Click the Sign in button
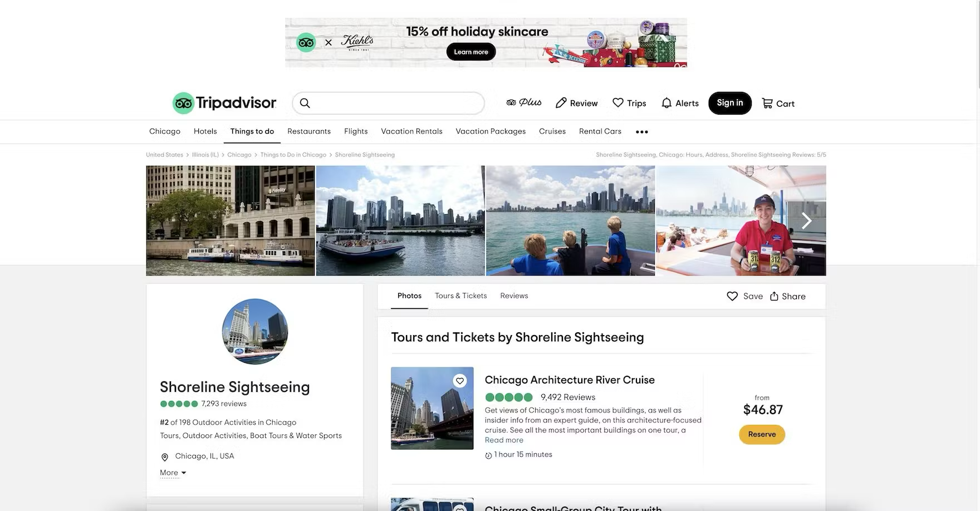 [729, 103]
